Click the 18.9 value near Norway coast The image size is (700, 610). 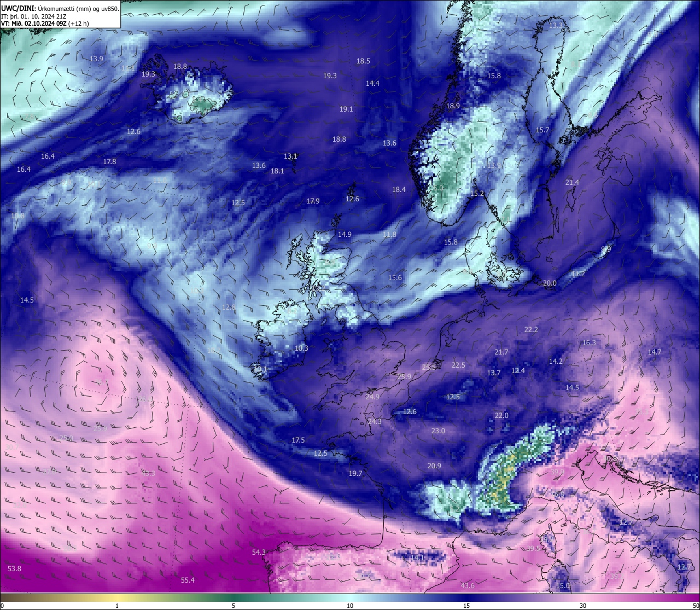[453, 106]
